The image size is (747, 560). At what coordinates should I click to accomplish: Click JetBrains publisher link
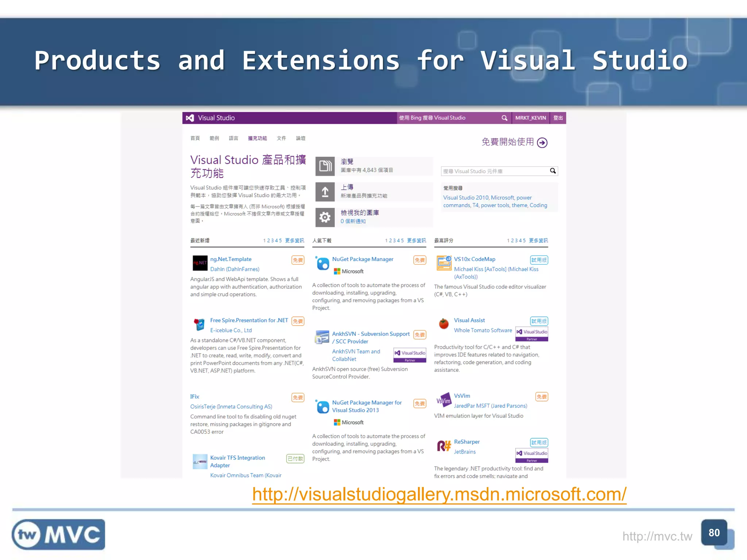click(x=465, y=452)
